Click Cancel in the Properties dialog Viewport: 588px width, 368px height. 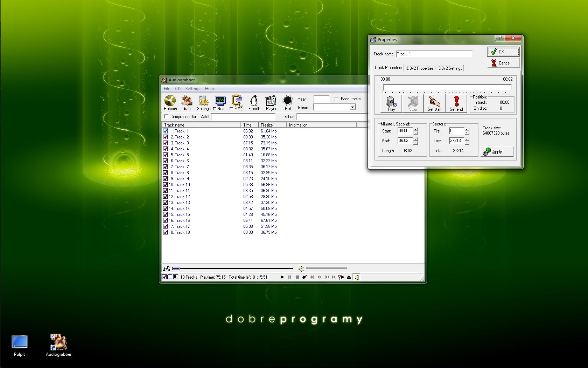click(503, 63)
